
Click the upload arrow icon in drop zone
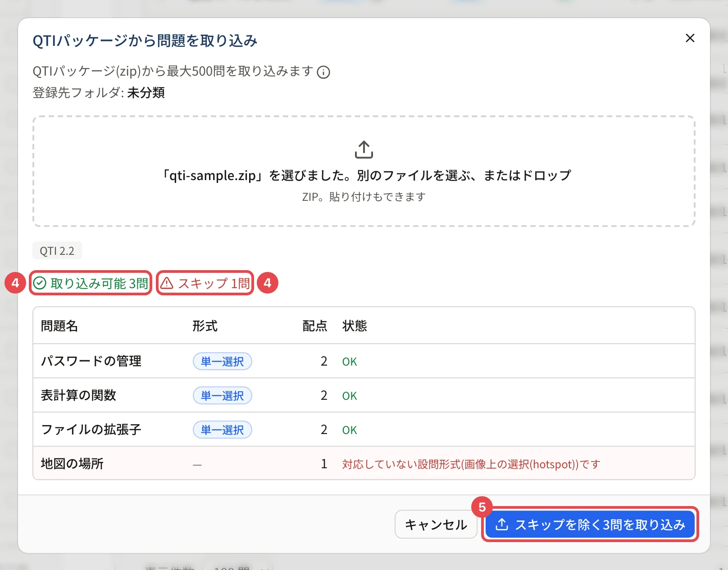click(364, 150)
